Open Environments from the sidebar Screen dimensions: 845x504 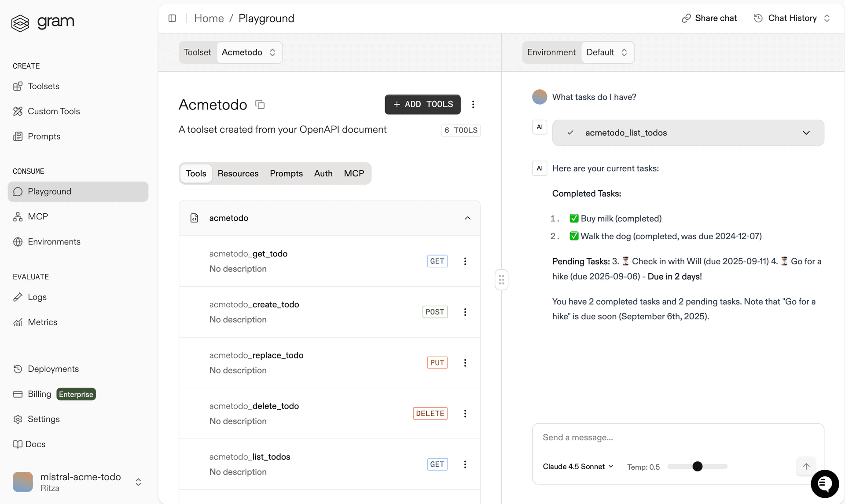coord(54,241)
